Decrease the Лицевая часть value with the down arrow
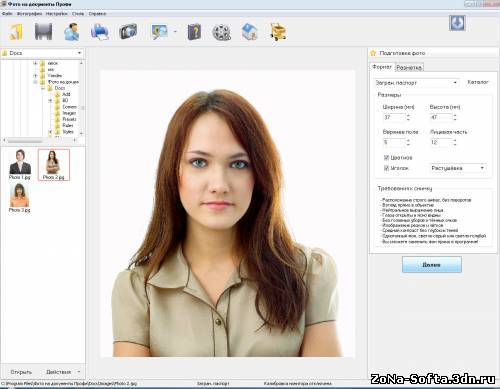This screenshot has width=500, height=389. 455,144
